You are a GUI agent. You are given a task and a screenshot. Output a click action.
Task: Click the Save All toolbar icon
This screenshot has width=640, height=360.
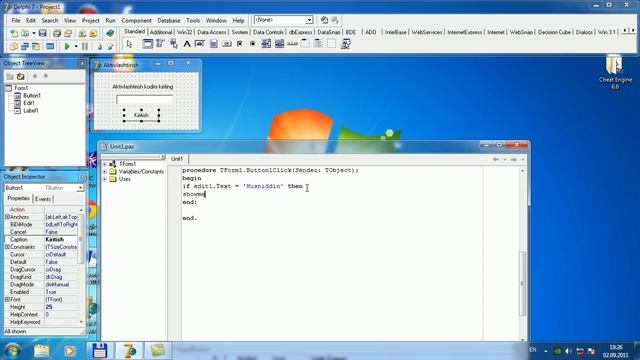[57, 33]
